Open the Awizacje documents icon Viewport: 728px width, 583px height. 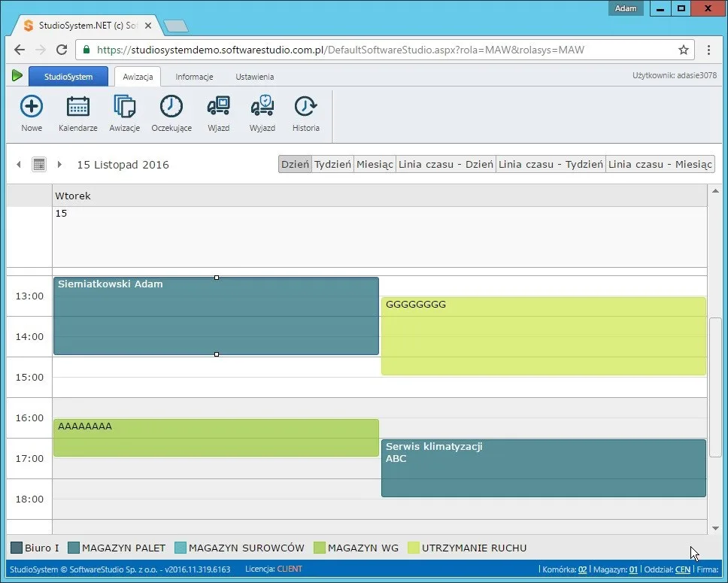124,106
